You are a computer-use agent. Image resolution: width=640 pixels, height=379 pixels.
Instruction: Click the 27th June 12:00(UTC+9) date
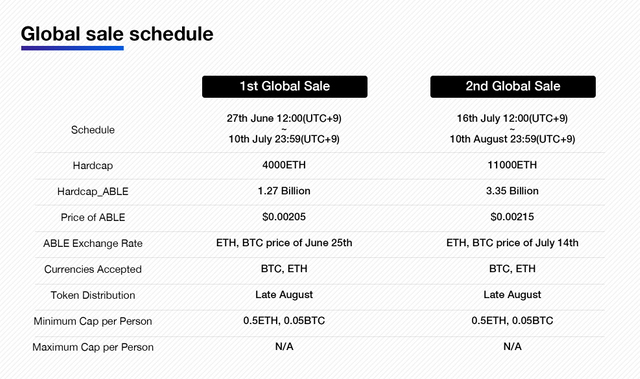point(284,118)
